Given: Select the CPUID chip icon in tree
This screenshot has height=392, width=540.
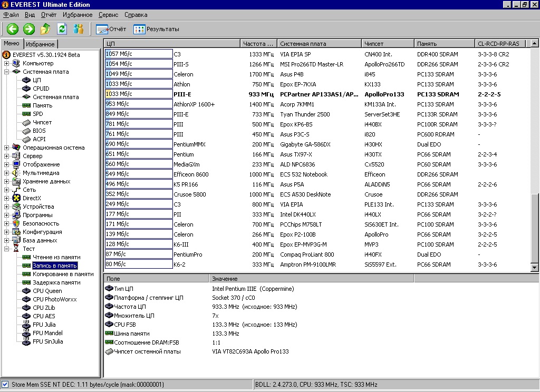Looking at the screenshot, I should [26, 89].
